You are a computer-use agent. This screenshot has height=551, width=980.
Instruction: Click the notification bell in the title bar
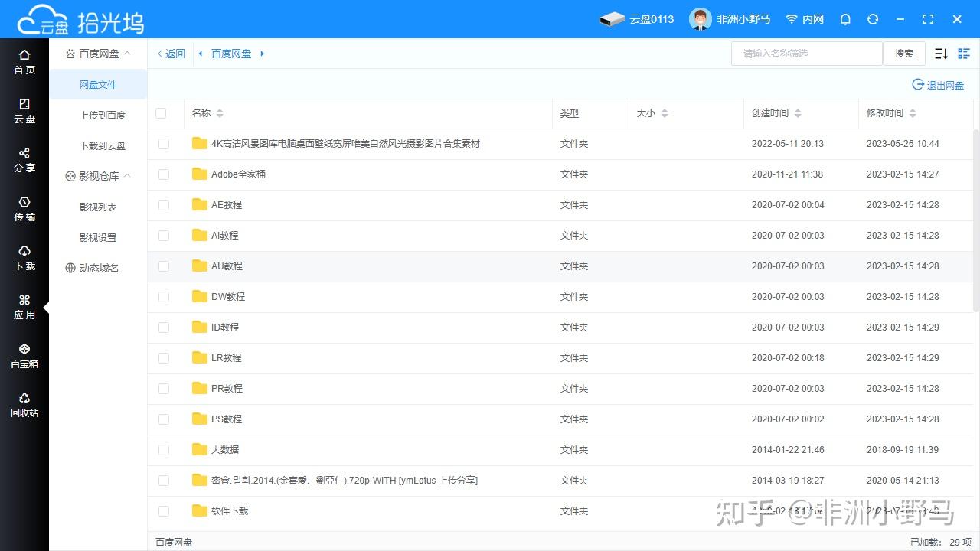click(x=845, y=19)
